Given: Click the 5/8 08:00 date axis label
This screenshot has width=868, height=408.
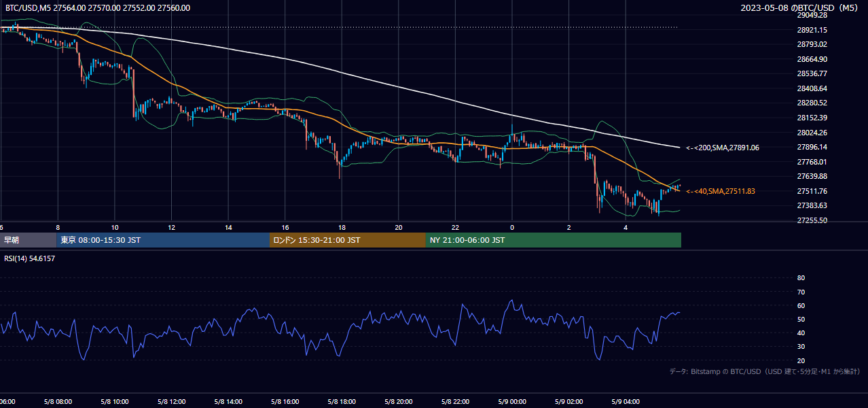Looking at the screenshot, I should click(58, 402).
